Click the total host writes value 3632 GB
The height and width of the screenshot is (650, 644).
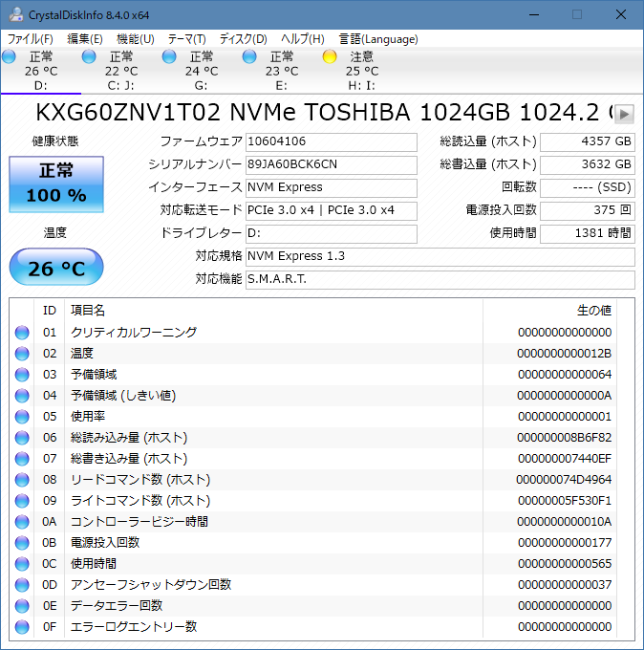(588, 165)
